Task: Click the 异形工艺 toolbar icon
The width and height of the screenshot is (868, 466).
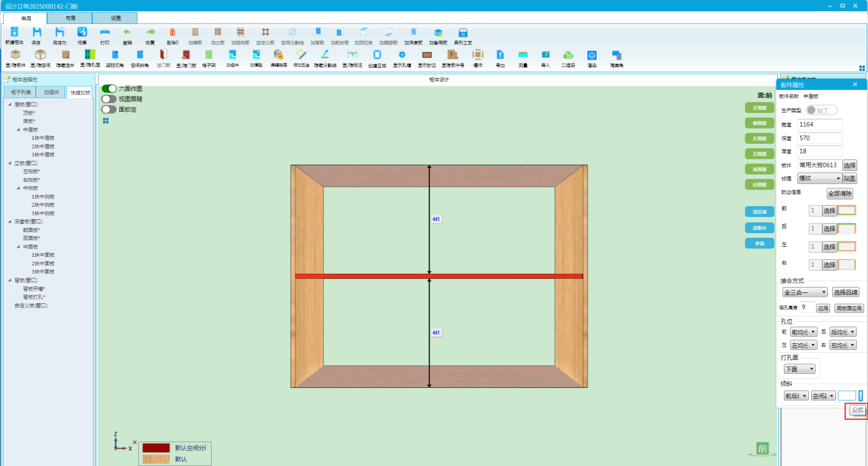Action: pos(463,33)
